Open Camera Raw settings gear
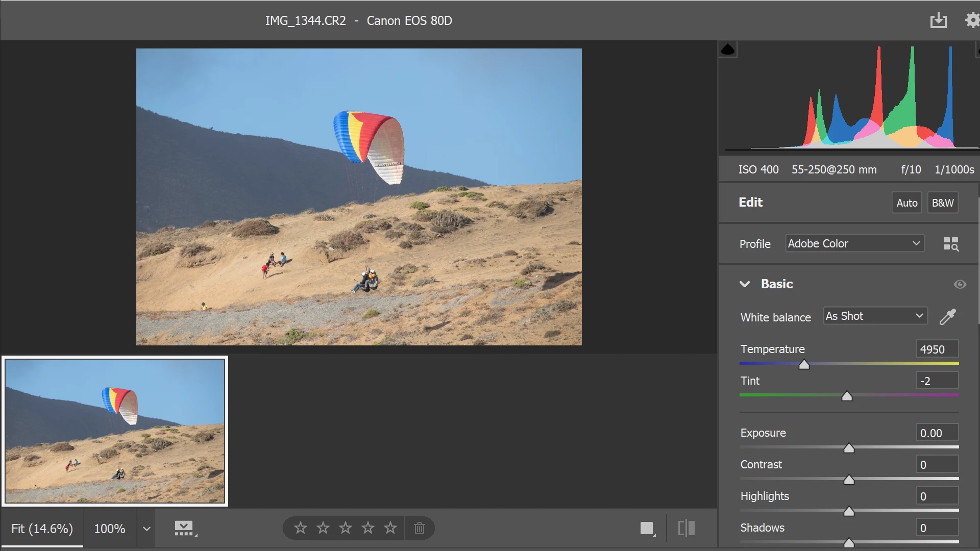This screenshot has width=980, height=551. (x=972, y=20)
